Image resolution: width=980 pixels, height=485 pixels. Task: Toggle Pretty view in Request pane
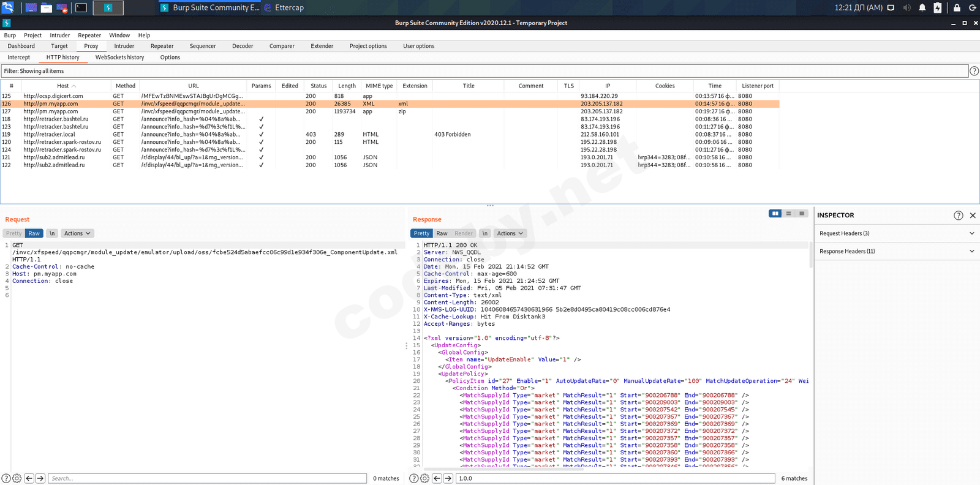pyautogui.click(x=13, y=233)
